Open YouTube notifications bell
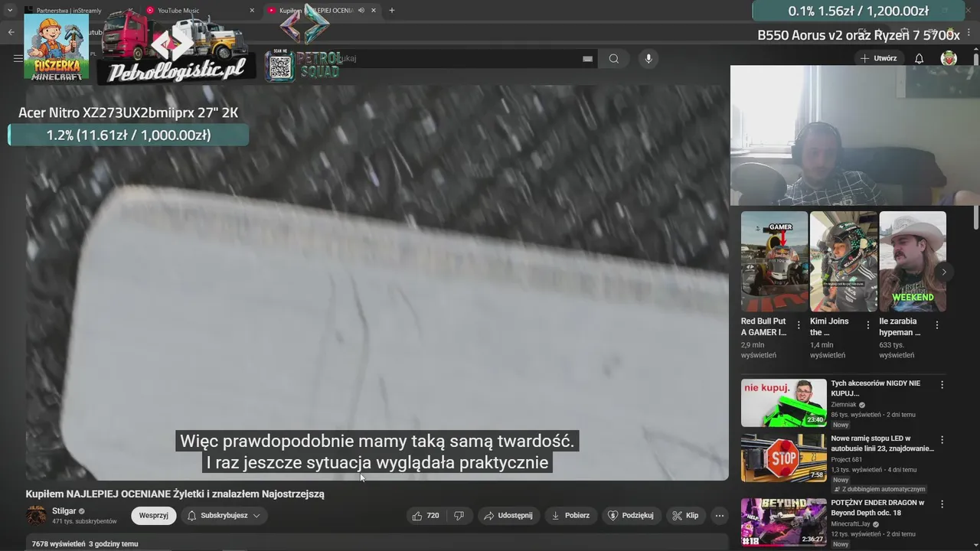Image resolution: width=980 pixels, height=551 pixels. click(x=920, y=59)
